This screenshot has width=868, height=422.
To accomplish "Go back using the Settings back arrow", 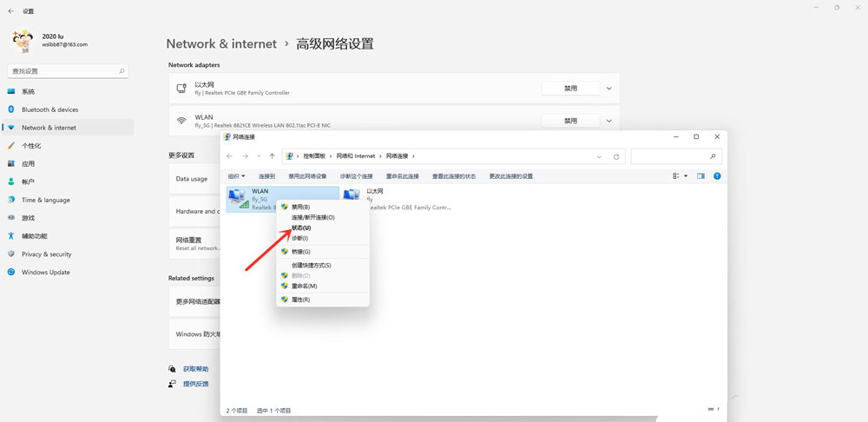I will pos(11,11).
